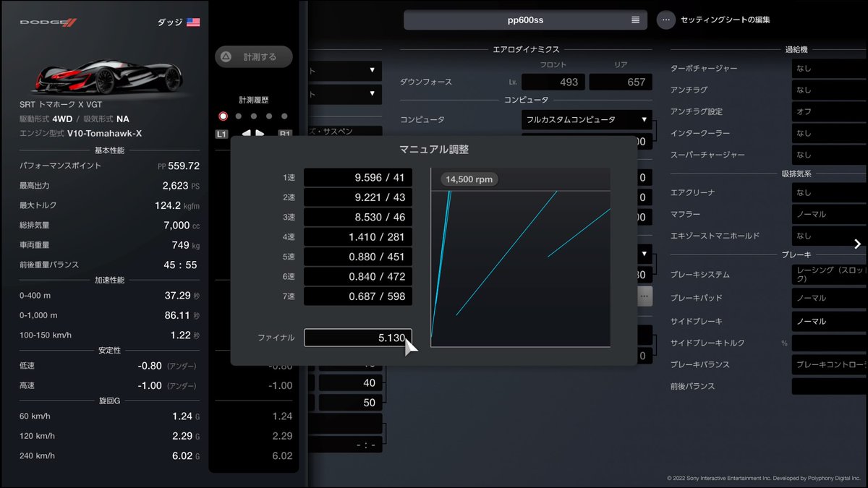Select 3速 gear ratio field 8.530 / 46
Screen dimensions: 868x488
358,217
